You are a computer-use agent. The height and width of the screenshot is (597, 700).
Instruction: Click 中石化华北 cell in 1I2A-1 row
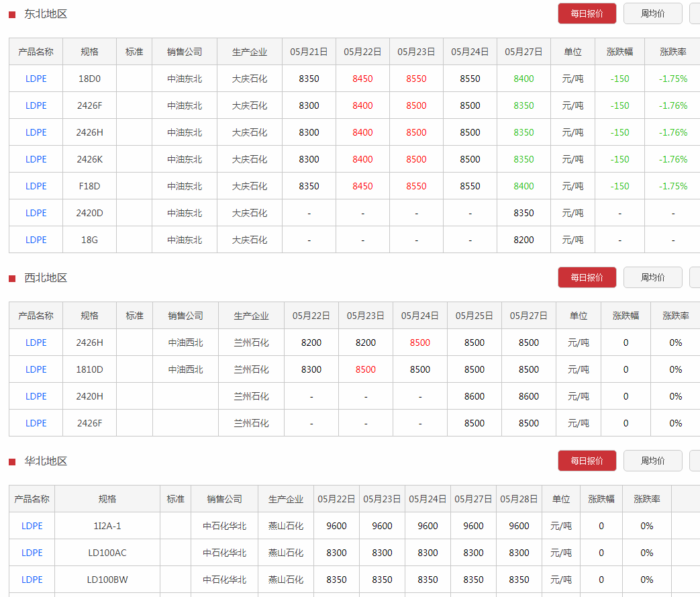click(x=224, y=526)
